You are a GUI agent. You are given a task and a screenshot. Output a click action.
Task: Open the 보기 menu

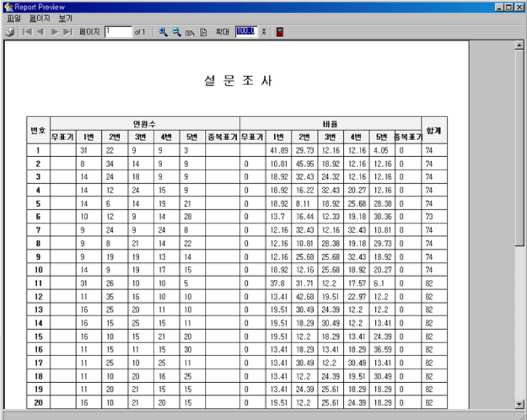click(65, 19)
